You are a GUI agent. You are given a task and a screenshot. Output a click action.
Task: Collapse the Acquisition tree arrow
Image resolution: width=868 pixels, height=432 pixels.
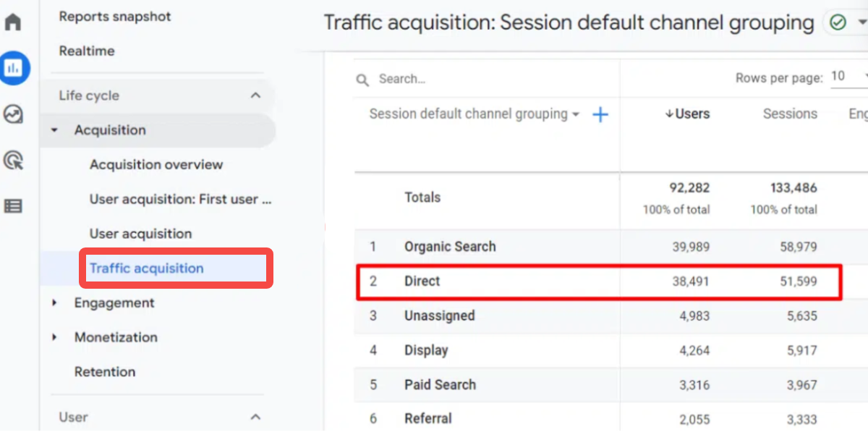click(x=54, y=130)
